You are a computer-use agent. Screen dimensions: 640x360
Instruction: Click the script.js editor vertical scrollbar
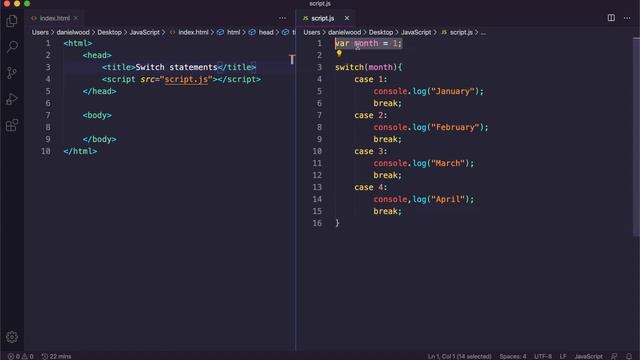[x=636, y=137]
